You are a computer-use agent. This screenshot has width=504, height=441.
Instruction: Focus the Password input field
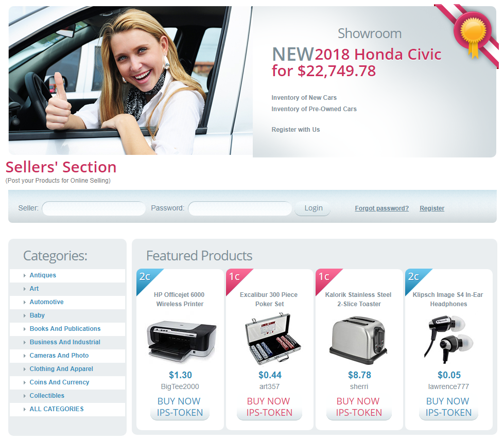pyautogui.click(x=240, y=208)
